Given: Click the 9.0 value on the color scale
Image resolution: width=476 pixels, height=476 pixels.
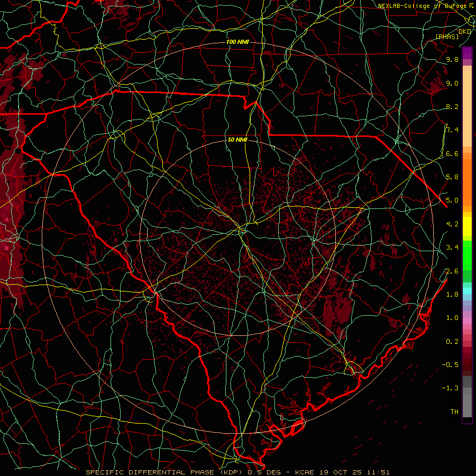Looking at the screenshot, I should [452, 84].
